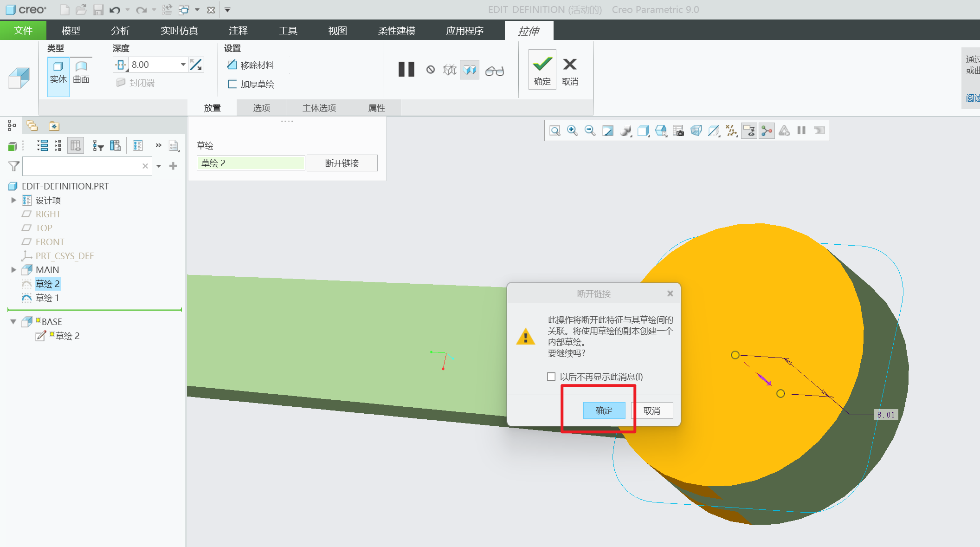
Task: Expand the MAIN feature tree node
Action: point(13,270)
